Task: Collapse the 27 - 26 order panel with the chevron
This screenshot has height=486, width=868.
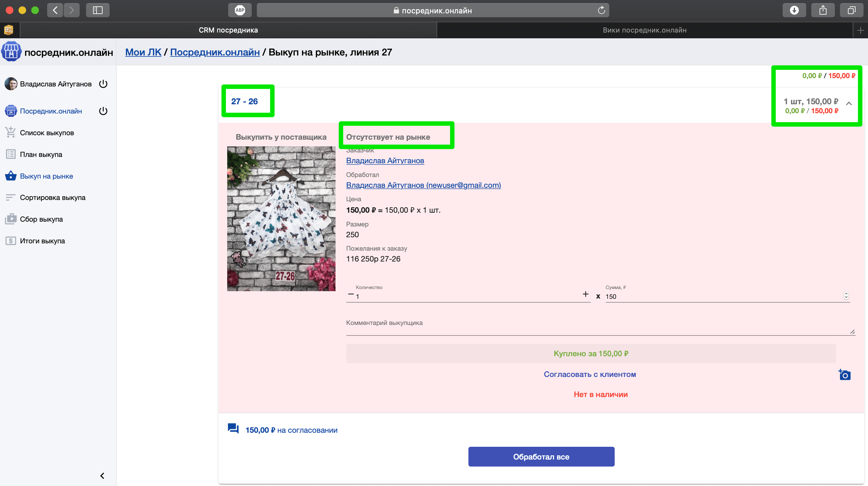Action: coord(849,104)
